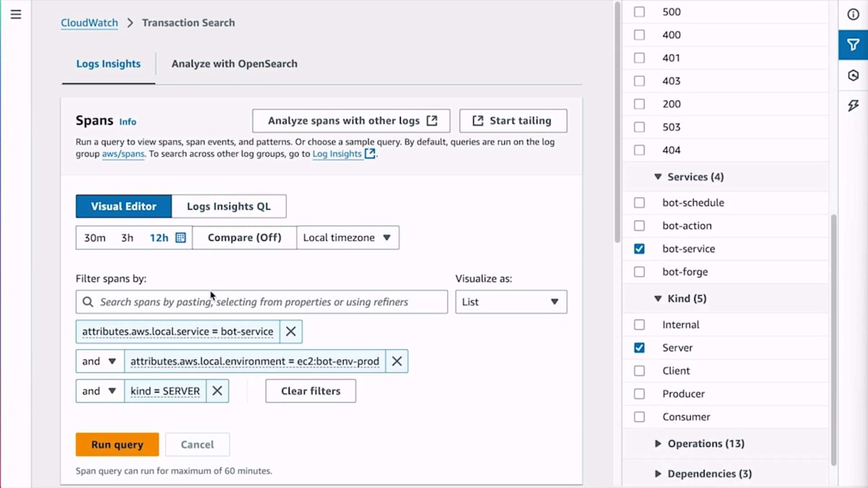Open the Visualize as List dropdown

click(x=511, y=302)
